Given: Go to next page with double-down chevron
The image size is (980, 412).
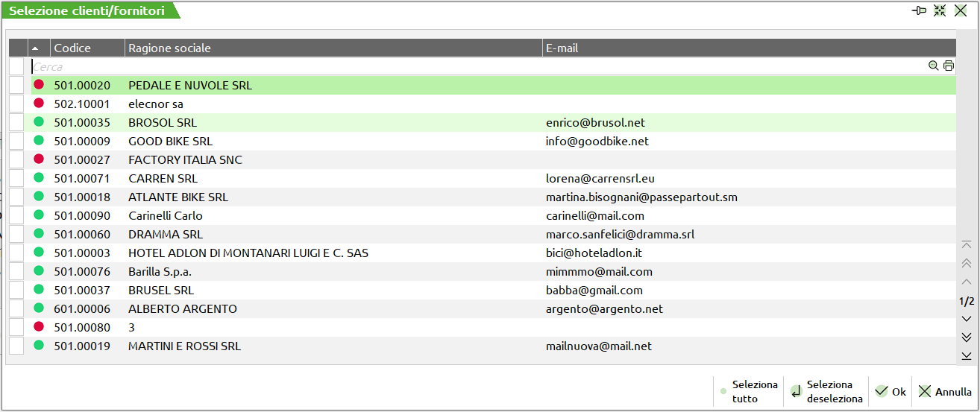Looking at the screenshot, I should pyautogui.click(x=967, y=337).
